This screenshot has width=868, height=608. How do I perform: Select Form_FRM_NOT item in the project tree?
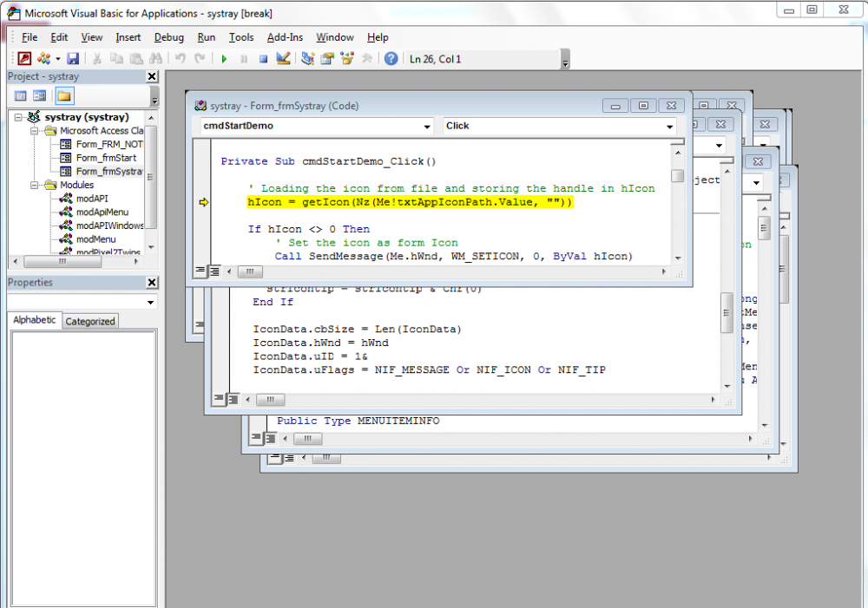[x=109, y=144]
